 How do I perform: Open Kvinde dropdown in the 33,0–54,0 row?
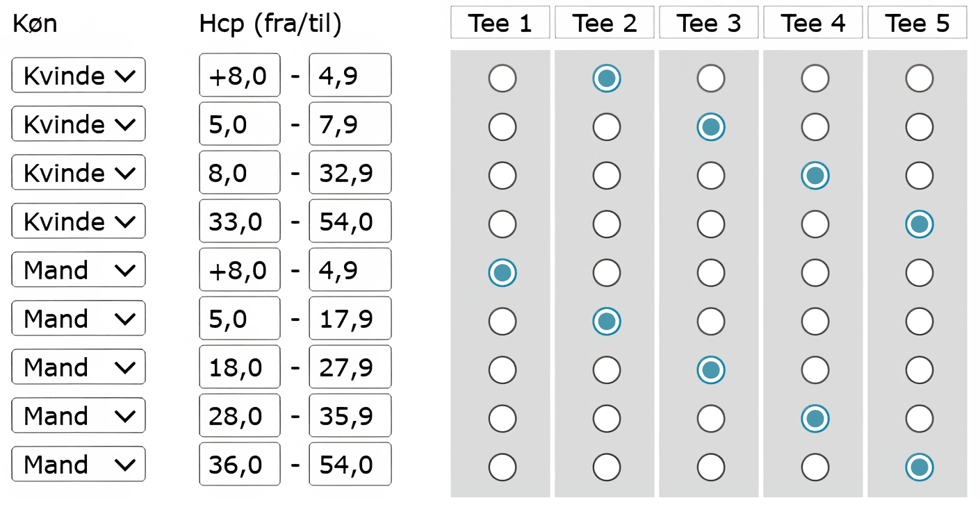click(x=79, y=221)
